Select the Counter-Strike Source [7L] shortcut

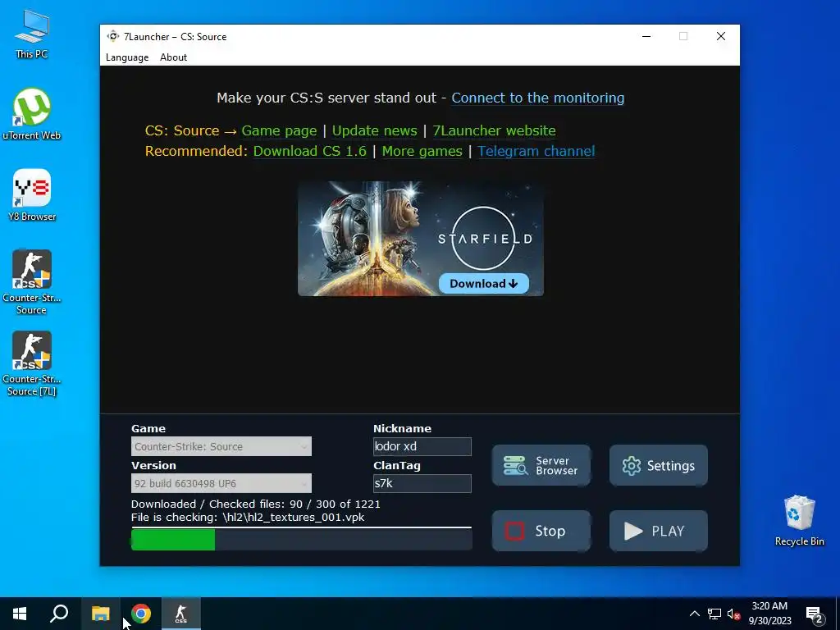(32, 364)
